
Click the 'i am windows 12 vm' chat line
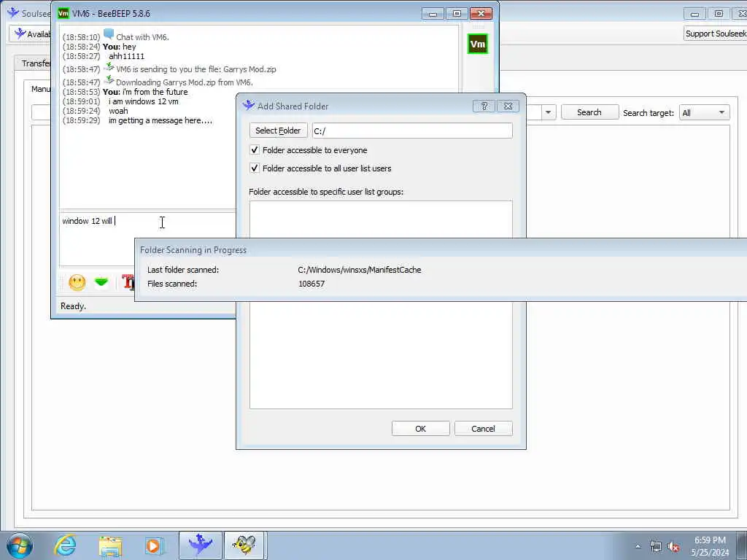coord(144,101)
